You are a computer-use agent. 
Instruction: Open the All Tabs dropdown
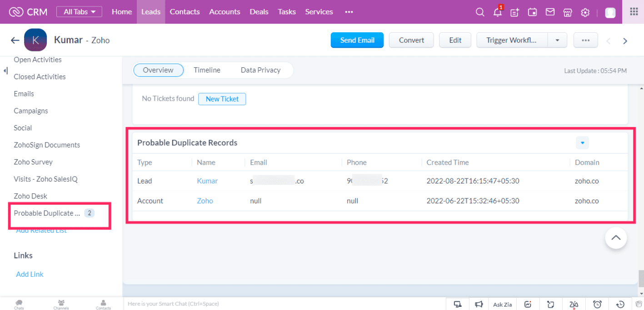click(80, 12)
